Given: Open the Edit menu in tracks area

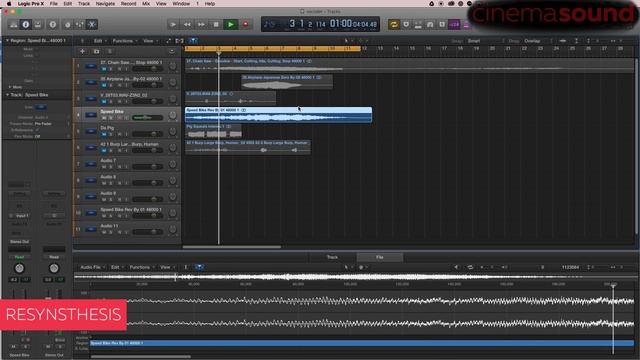Looking at the screenshot, I should click(100, 41).
